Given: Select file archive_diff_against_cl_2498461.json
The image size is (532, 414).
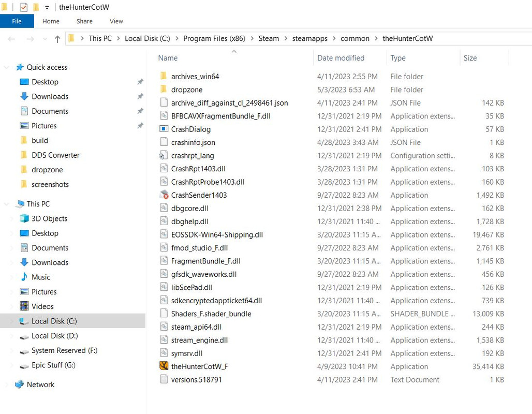Looking at the screenshot, I should click(229, 103).
